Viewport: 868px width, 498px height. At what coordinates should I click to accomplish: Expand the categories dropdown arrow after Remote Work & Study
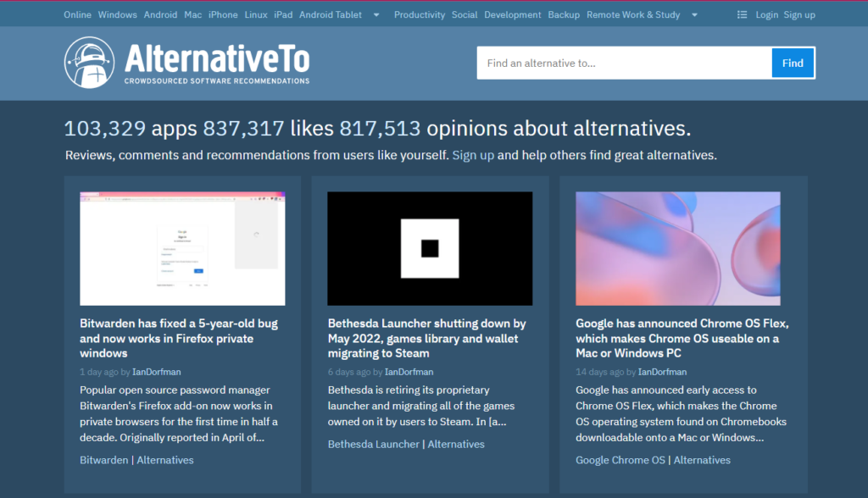point(693,14)
